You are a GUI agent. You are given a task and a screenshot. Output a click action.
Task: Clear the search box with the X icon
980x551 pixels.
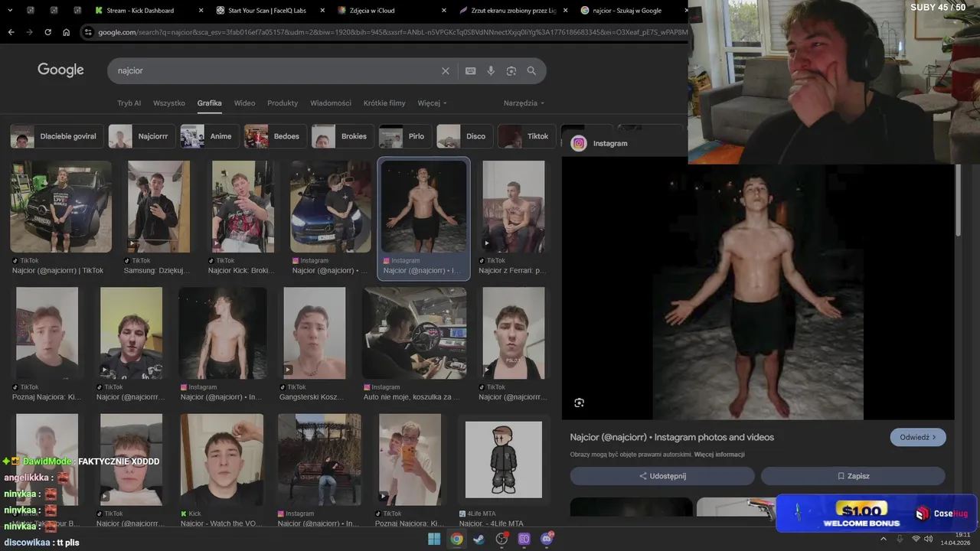pos(446,70)
